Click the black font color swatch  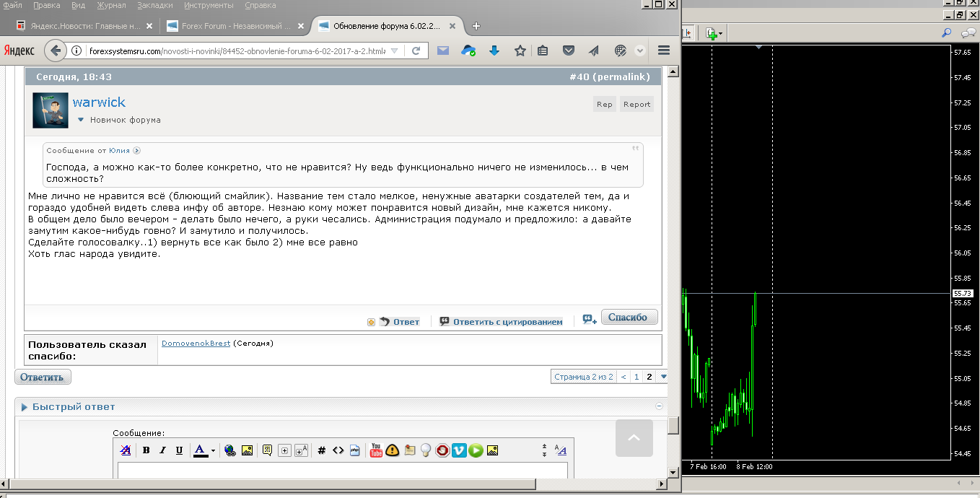(201, 450)
